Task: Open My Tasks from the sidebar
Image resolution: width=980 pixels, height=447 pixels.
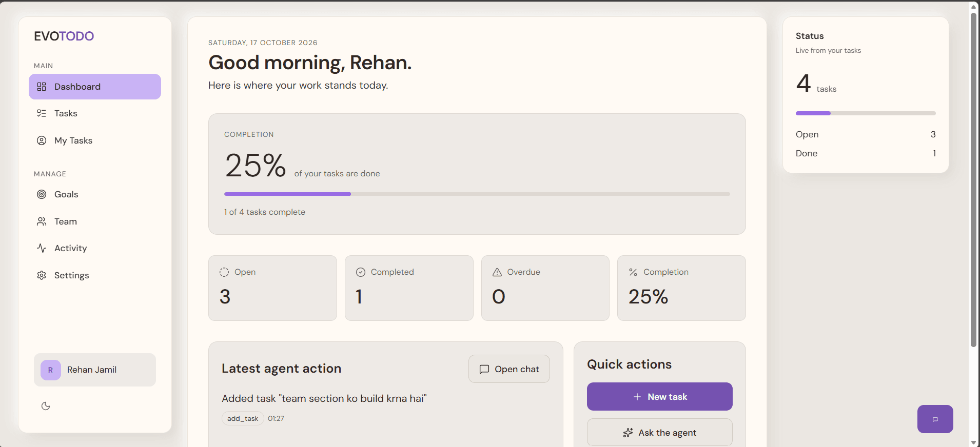Action: 95,140
